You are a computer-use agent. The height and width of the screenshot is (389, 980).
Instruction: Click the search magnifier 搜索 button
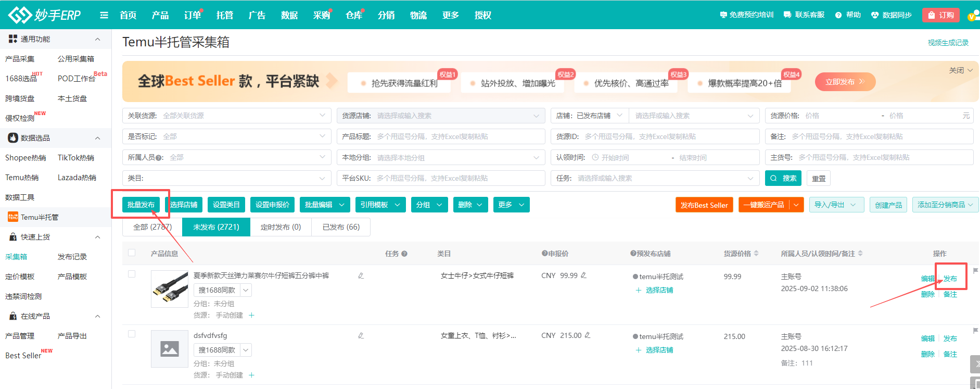click(x=783, y=178)
